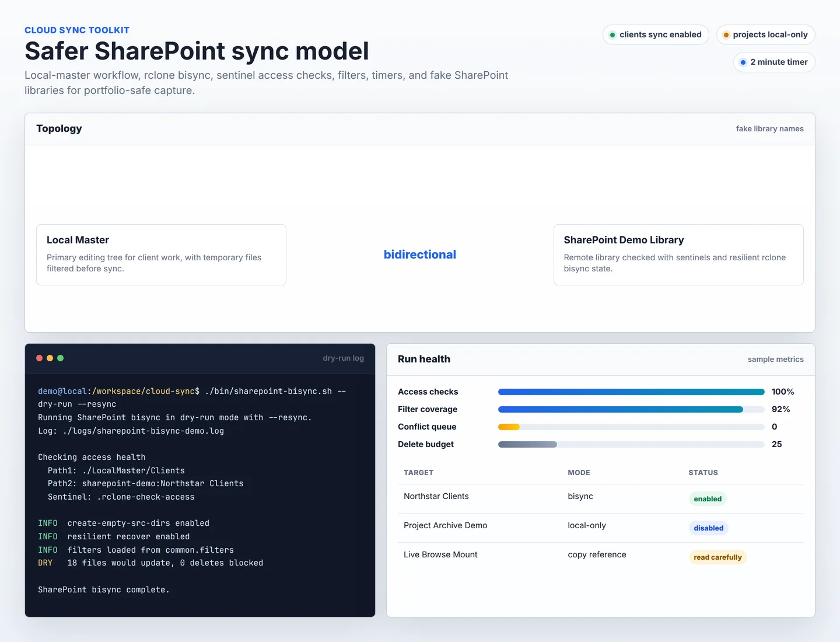
Task: Click the red terminal window dot
Action: (x=40, y=358)
